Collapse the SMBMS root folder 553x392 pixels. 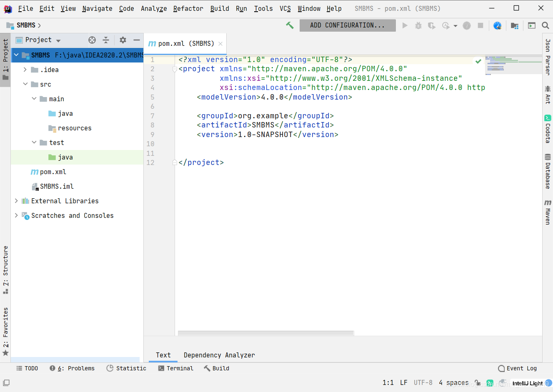pos(16,55)
